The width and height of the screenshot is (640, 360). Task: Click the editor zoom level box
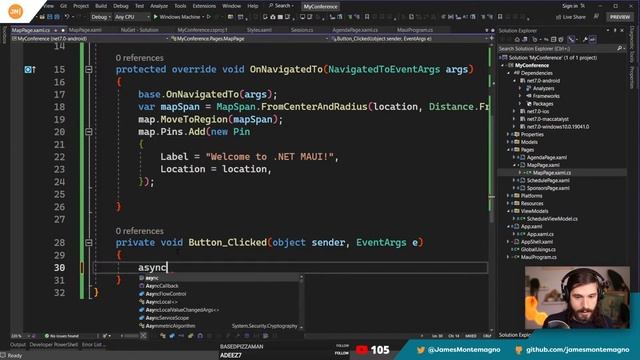pyautogui.click(x=20, y=336)
